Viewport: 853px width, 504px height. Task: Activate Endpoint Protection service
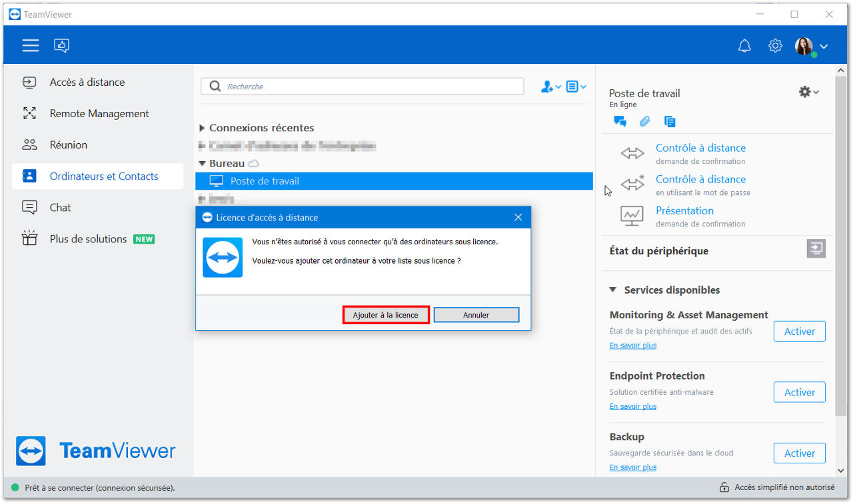pos(800,392)
